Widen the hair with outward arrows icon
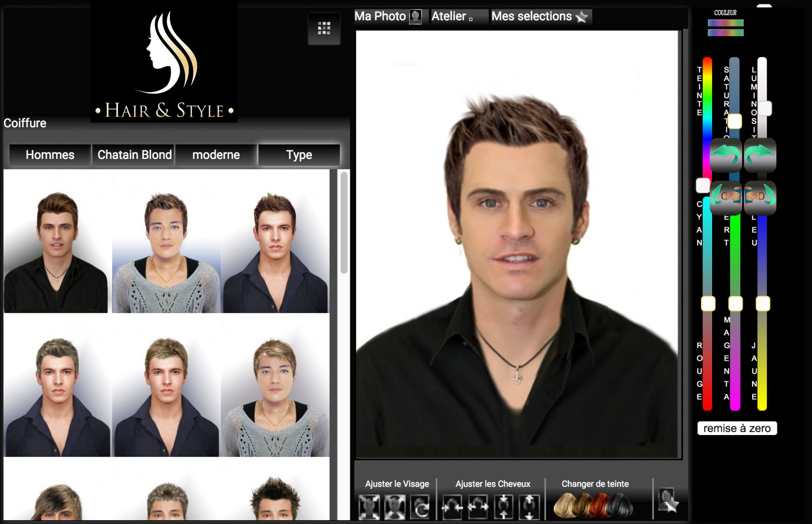 (478, 507)
